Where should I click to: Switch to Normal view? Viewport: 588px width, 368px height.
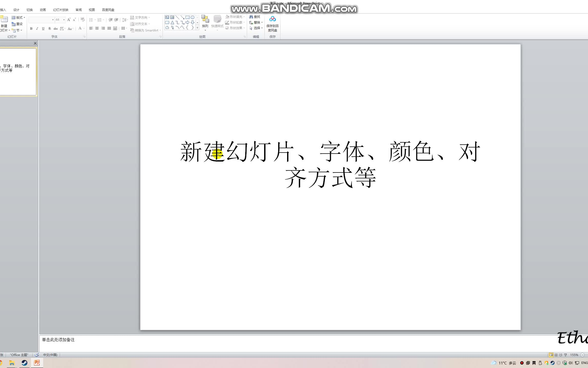coord(551,355)
